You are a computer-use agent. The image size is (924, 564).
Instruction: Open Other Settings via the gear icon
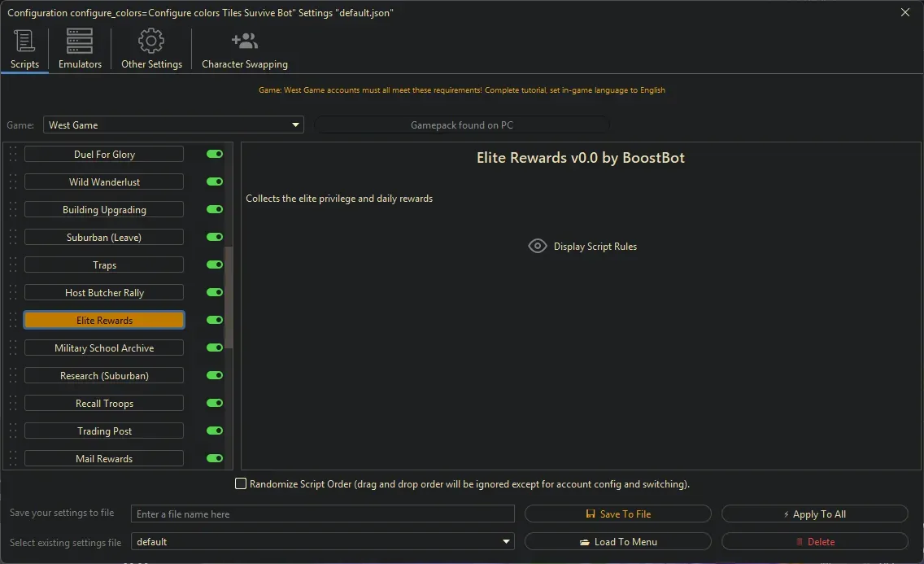point(151,41)
